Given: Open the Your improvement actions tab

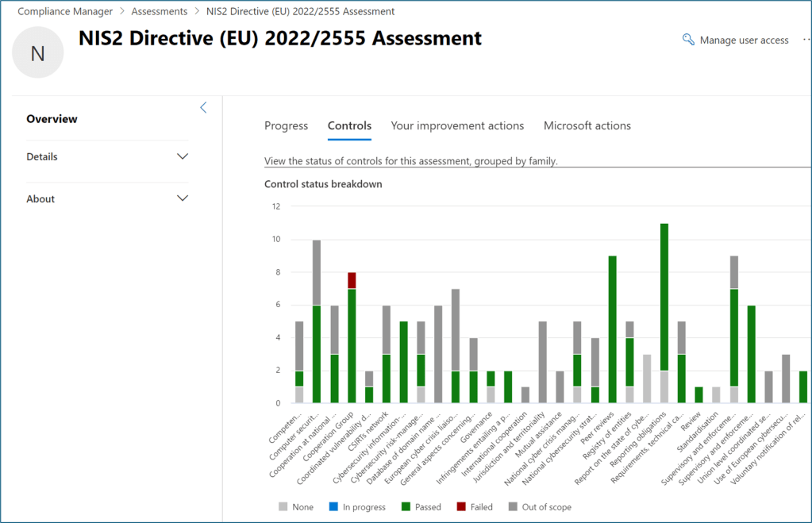Looking at the screenshot, I should point(457,125).
